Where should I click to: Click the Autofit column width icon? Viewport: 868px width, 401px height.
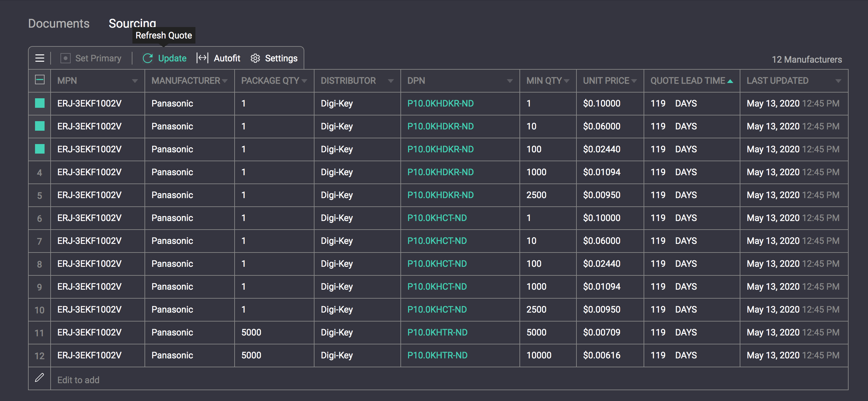202,58
